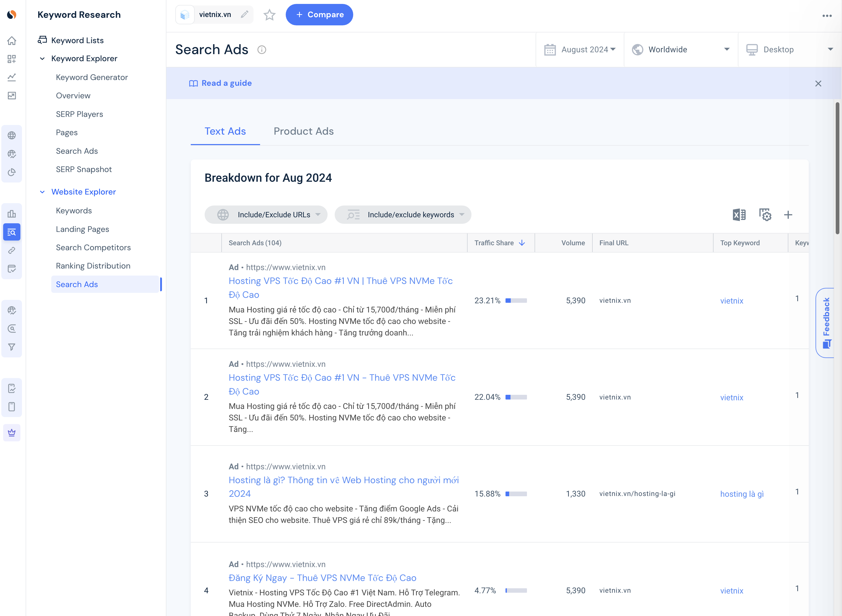Click the Final URL column header
Viewport: 842px width, 616px height.
coord(614,243)
